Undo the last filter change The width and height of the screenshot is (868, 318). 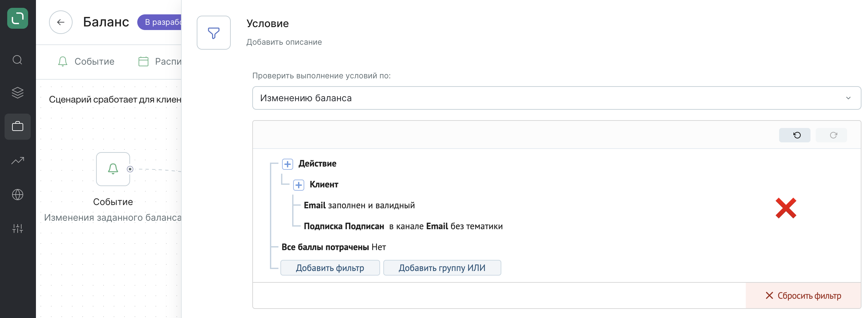(794, 135)
